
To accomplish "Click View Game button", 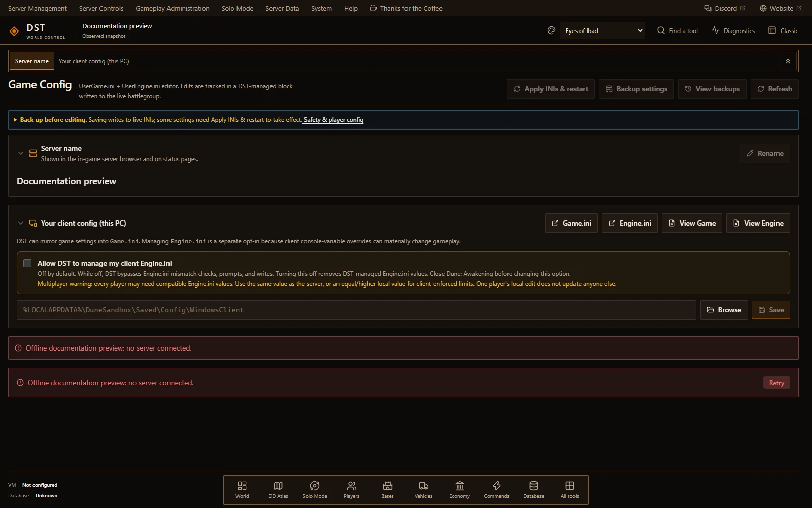I will click(x=692, y=223).
